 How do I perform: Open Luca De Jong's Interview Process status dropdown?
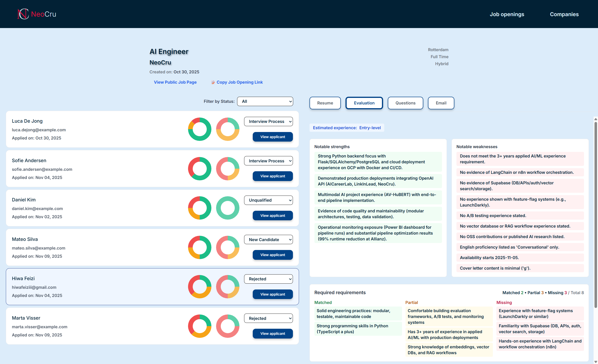click(x=268, y=121)
